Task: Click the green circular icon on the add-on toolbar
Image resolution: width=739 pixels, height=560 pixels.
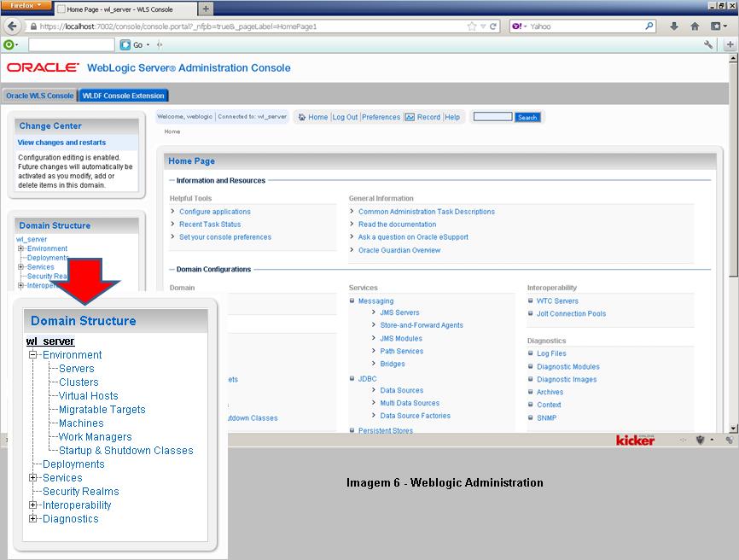Action: [x=9, y=44]
